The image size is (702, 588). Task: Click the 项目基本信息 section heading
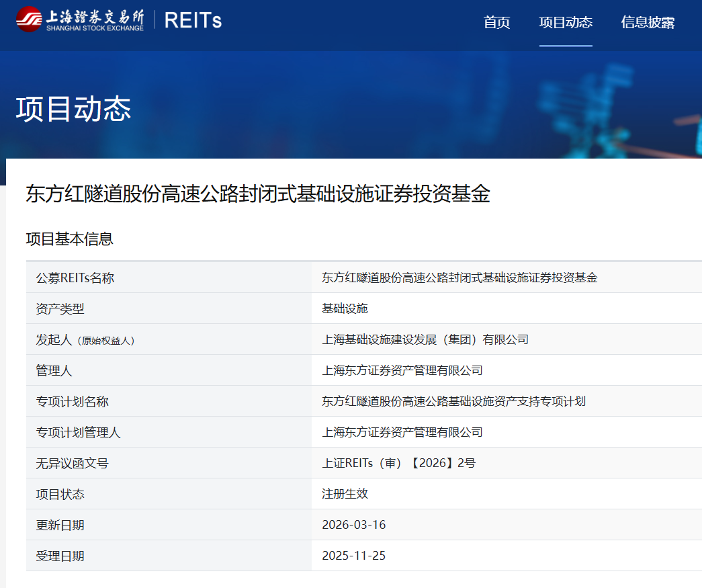69,239
